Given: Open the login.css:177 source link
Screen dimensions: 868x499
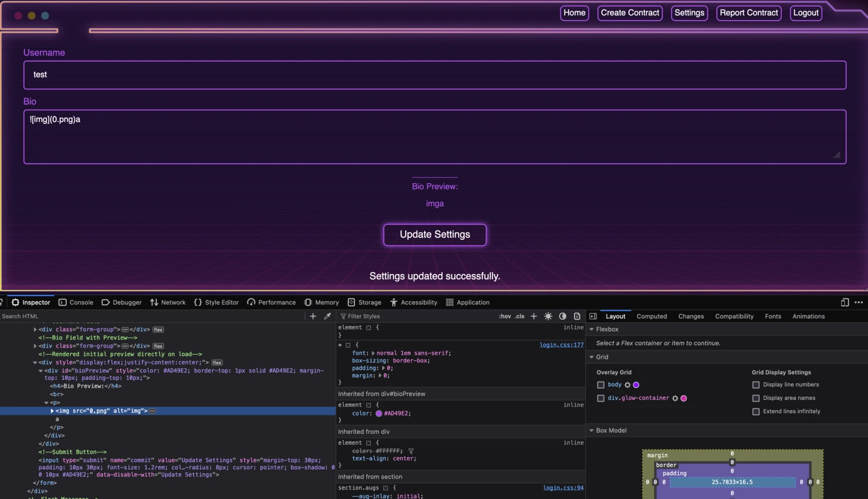Looking at the screenshot, I should click(x=561, y=345).
